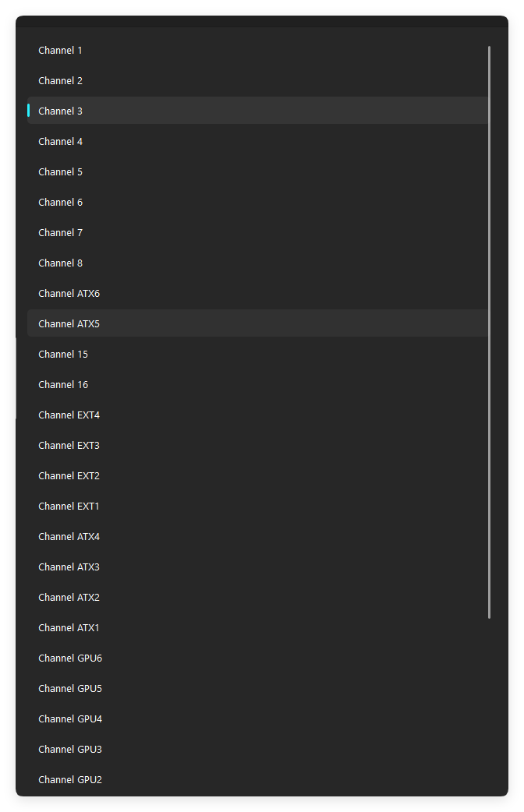Choose Channel 15 from list
Image resolution: width=524 pixels, height=812 pixels.
[x=259, y=355]
